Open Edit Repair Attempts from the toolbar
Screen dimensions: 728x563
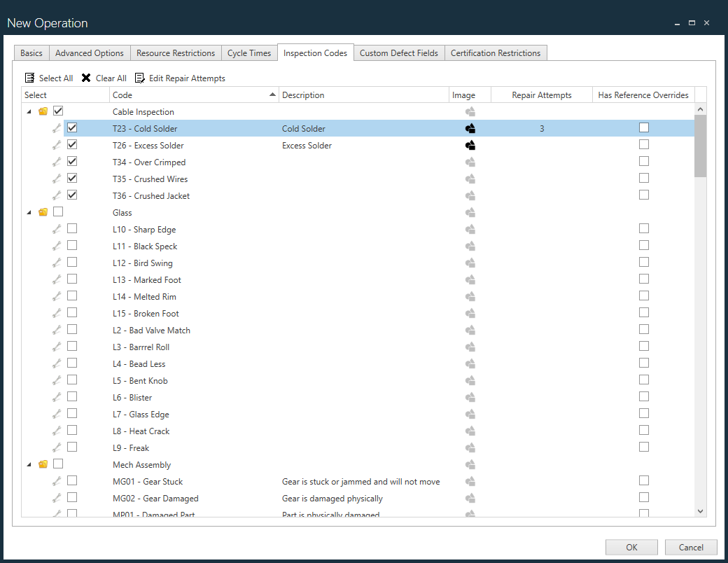tap(139, 78)
